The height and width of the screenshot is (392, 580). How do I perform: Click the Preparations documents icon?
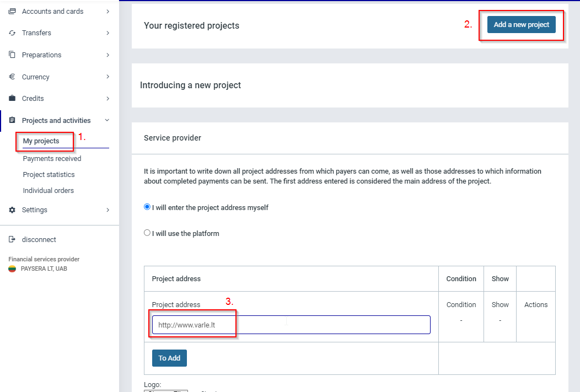point(12,55)
